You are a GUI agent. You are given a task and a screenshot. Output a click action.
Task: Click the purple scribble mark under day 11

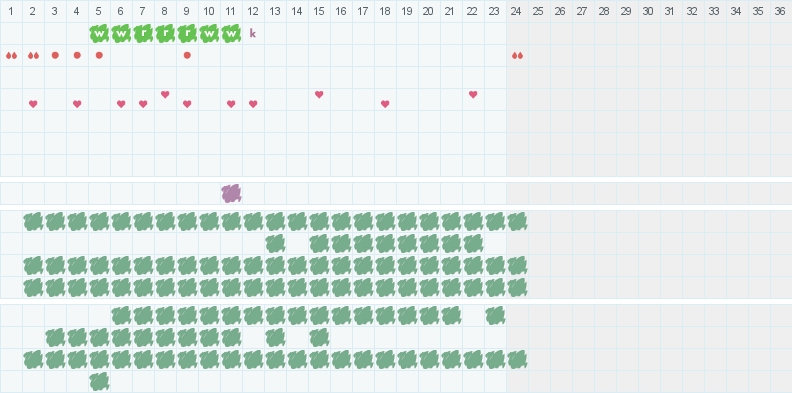pyautogui.click(x=231, y=193)
